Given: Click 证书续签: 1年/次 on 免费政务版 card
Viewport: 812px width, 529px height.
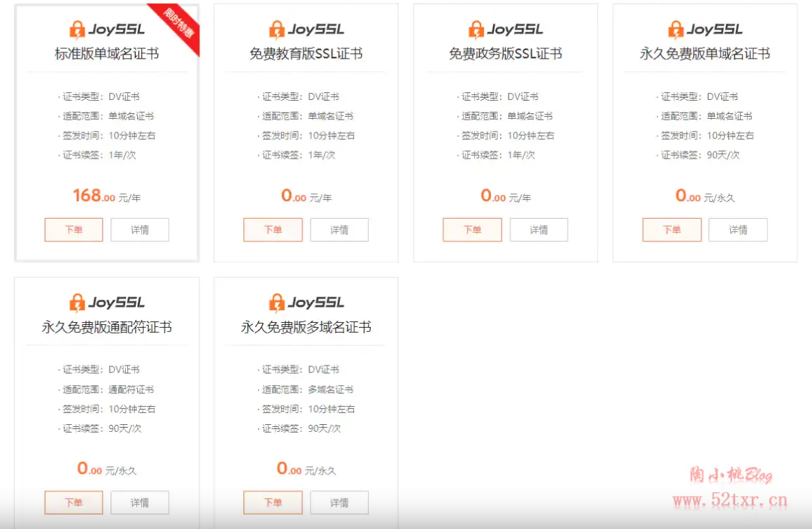Looking at the screenshot, I should coord(496,154).
